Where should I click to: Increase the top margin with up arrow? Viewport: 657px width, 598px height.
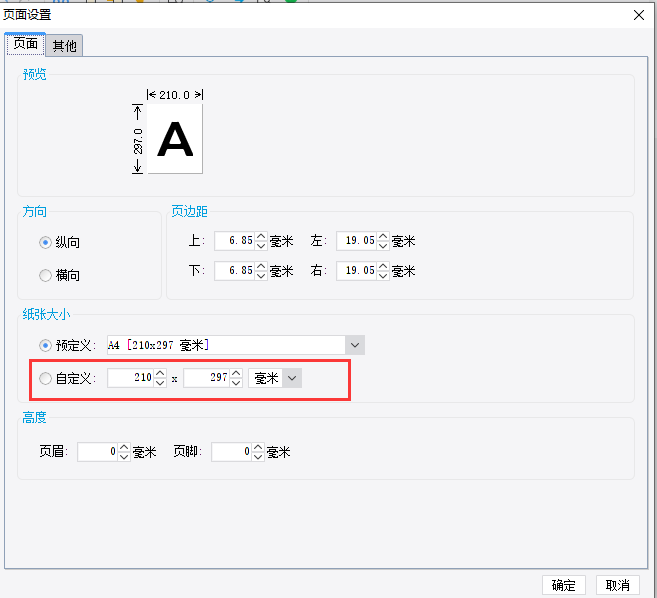coord(261,236)
